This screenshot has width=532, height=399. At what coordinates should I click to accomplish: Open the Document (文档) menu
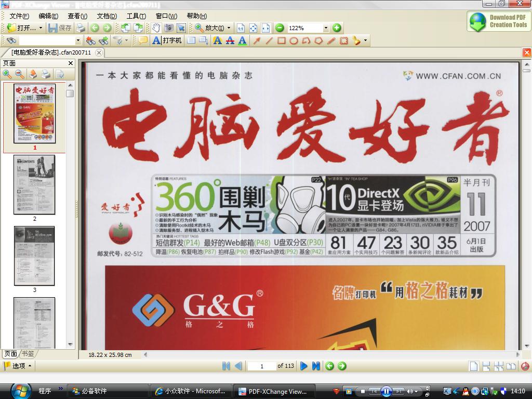tap(107, 16)
